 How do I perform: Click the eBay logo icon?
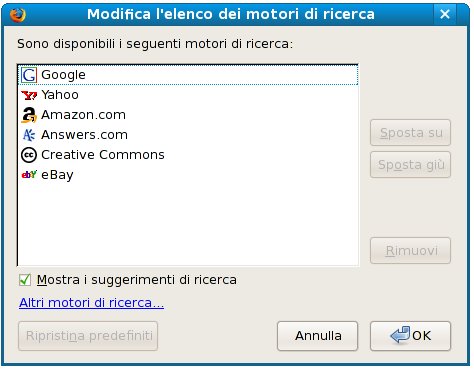pyautogui.click(x=29, y=174)
